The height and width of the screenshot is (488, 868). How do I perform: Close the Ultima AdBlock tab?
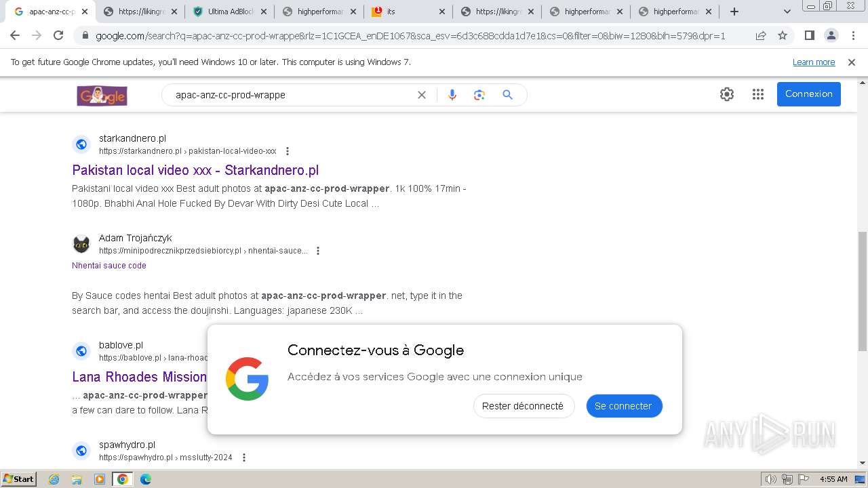tap(262, 12)
